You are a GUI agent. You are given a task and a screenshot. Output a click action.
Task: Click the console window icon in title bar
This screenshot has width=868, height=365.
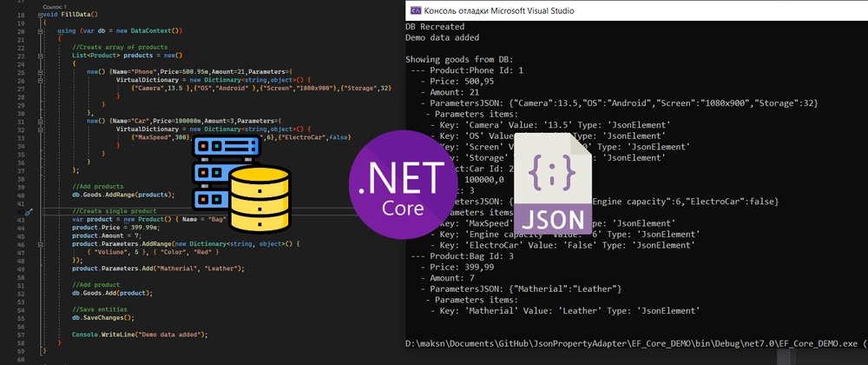point(415,10)
